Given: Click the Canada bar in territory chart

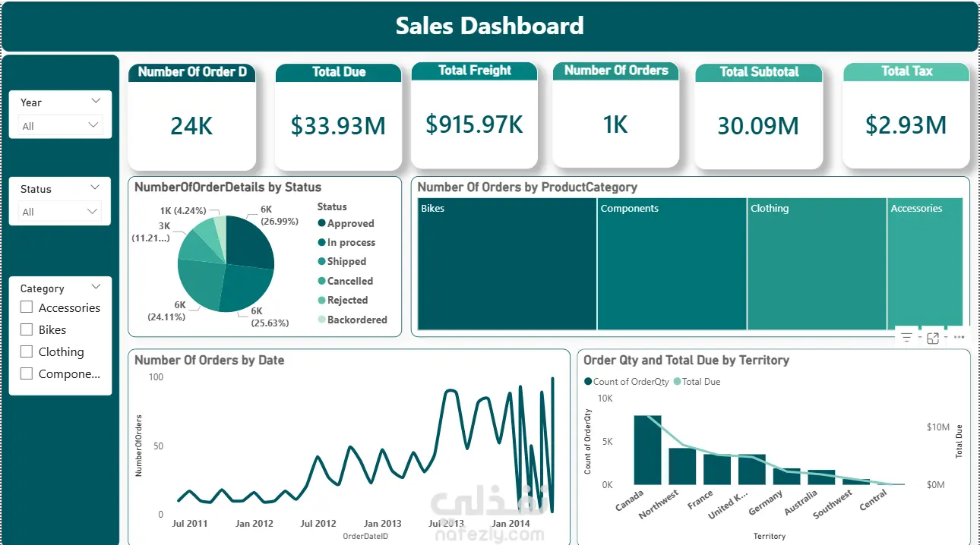Looking at the screenshot, I should 647,449.
